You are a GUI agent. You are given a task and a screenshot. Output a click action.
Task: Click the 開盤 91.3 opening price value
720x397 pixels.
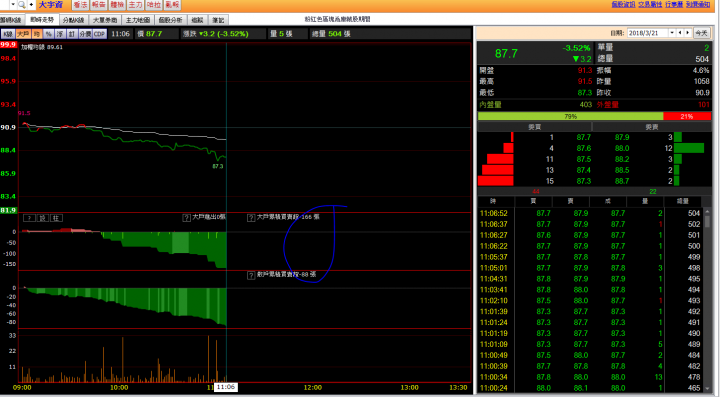coord(585,71)
